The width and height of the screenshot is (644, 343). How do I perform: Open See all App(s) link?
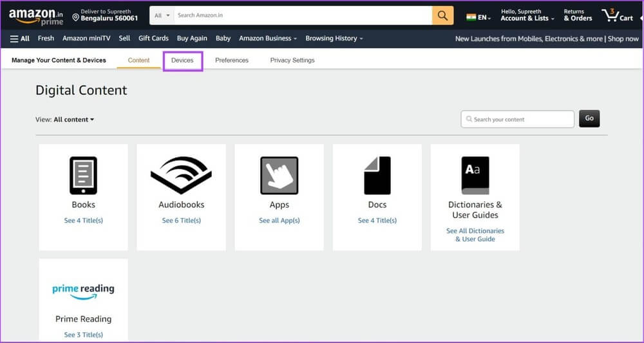tap(279, 221)
